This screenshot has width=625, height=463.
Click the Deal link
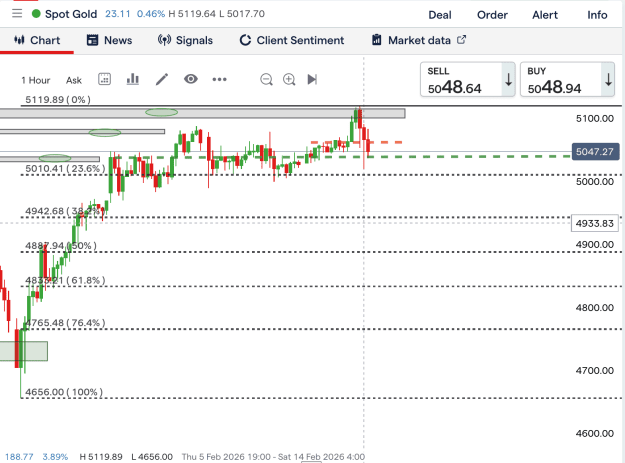tap(440, 15)
